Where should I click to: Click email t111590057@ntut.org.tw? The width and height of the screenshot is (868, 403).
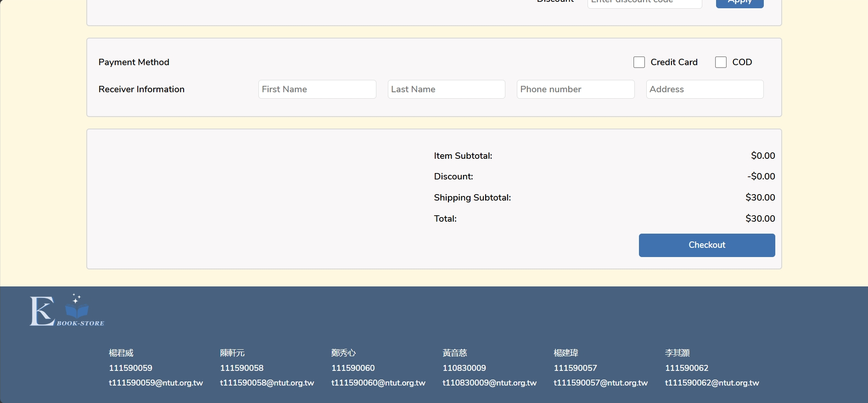pos(600,383)
